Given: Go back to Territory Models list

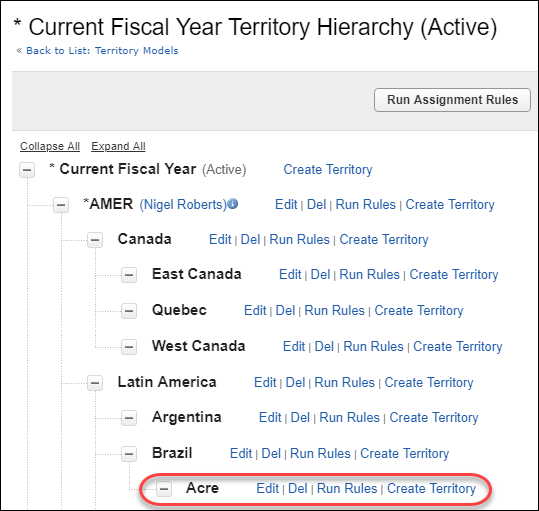Looking at the screenshot, I should point(102,51).
